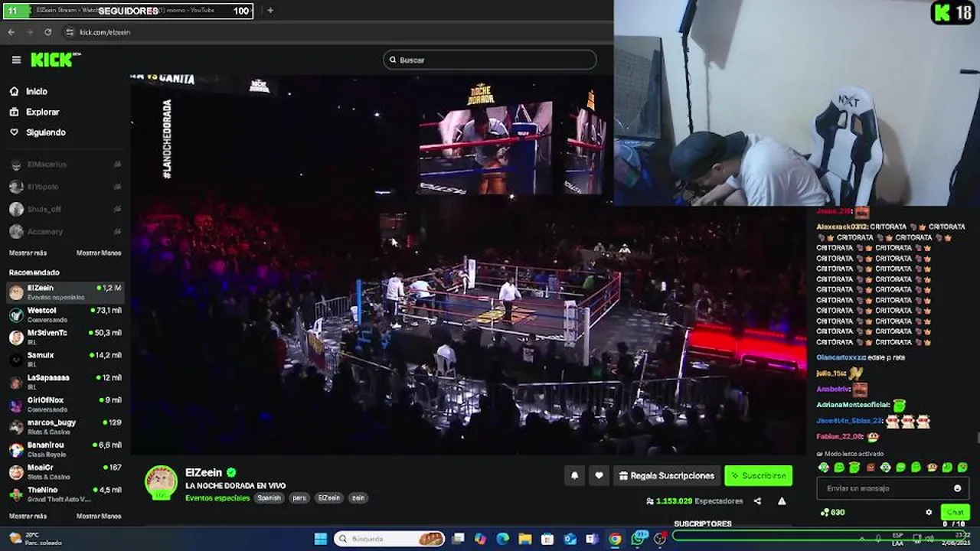Screen dimensions: 980x551
Task: Open Outlook from the taskbar
Action: pyautogui.click(x=570, y=539)
